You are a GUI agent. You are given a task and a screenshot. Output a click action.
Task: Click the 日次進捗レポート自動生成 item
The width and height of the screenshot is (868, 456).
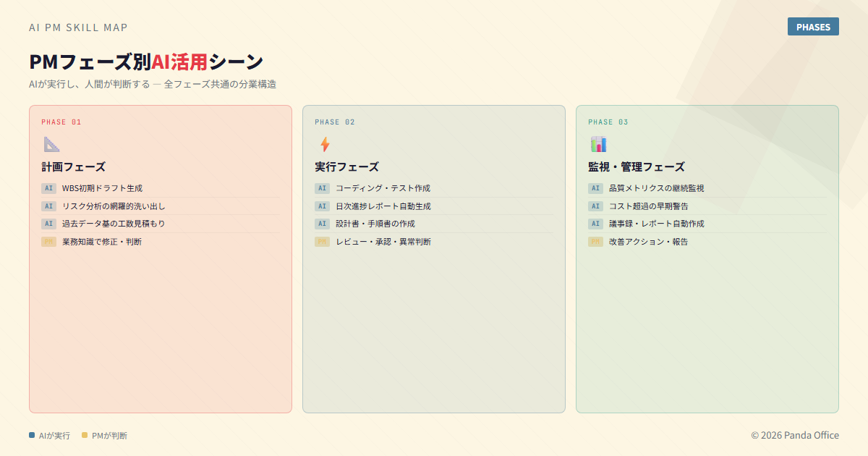pyautogui.click(x=383, y=206)
